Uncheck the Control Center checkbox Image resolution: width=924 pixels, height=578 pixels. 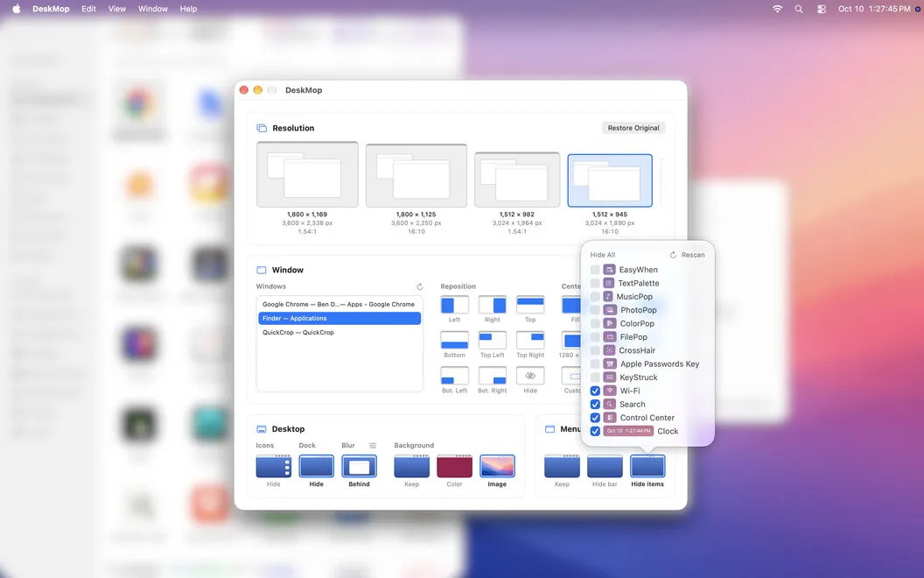[595, 418]
